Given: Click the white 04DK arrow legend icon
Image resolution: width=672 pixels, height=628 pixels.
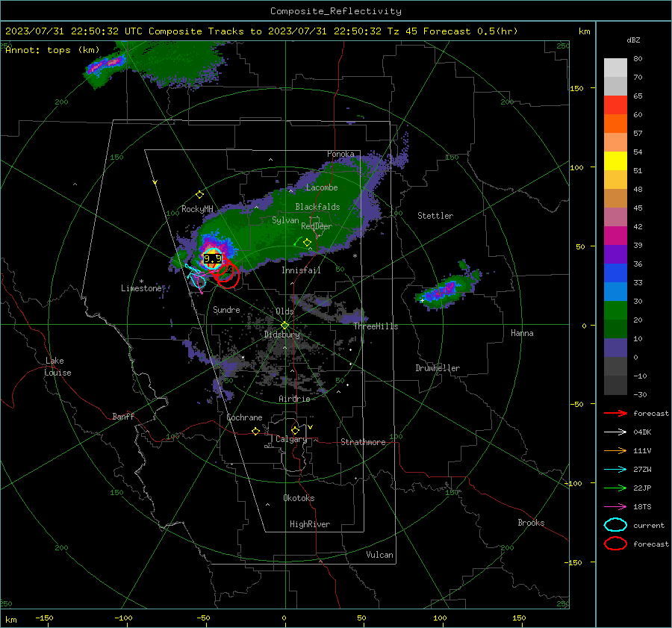Looking at the screenshot, I should pos(615,432).
